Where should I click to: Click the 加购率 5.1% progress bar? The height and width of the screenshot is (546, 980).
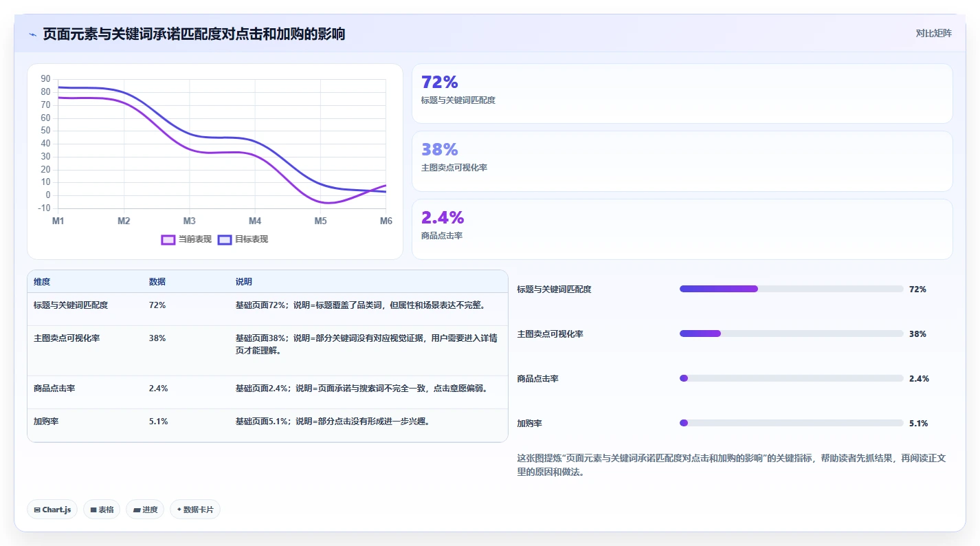791,423
